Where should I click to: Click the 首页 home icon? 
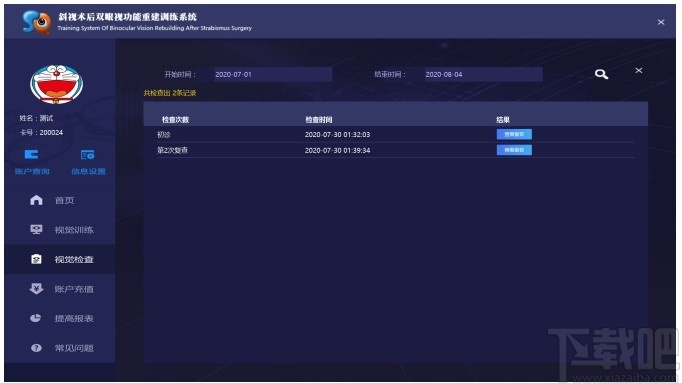(x=37, y=200)
